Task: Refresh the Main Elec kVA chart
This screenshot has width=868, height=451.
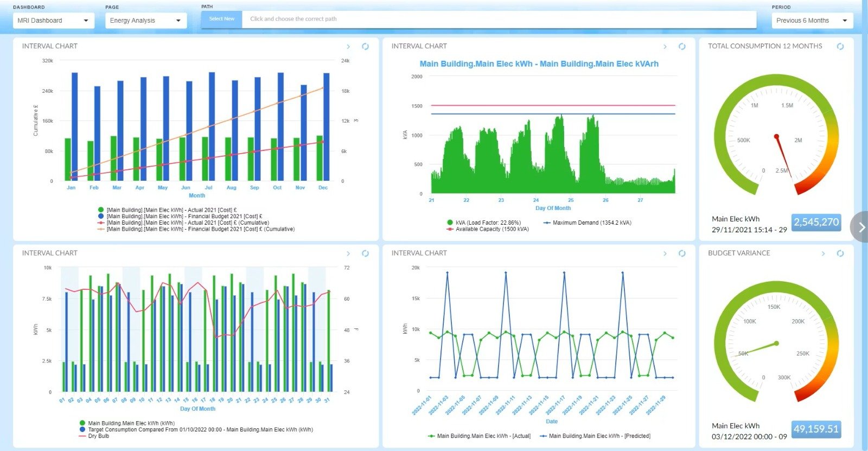Action: pyautogui.click(x=682, y=47)
